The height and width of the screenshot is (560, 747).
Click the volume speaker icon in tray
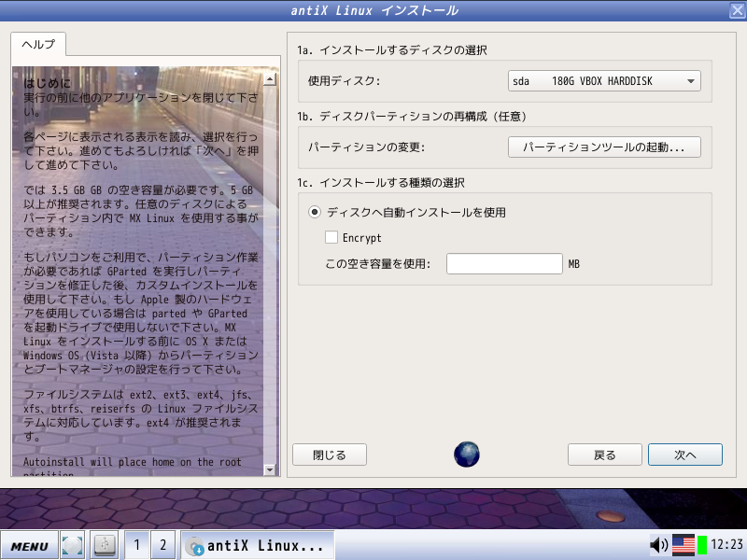(x=659, y=545)
